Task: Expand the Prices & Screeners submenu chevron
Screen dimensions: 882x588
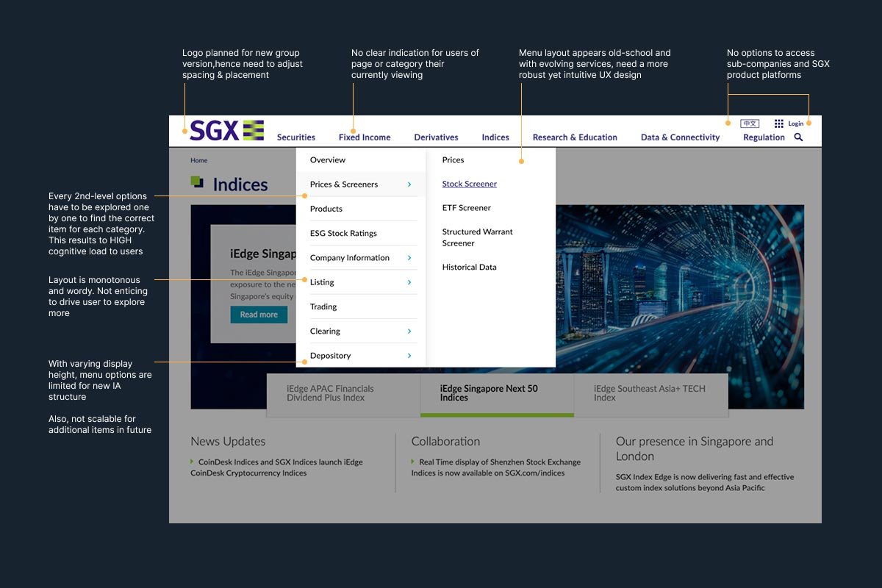Action: pyautogui.click(x=409, y=184)
